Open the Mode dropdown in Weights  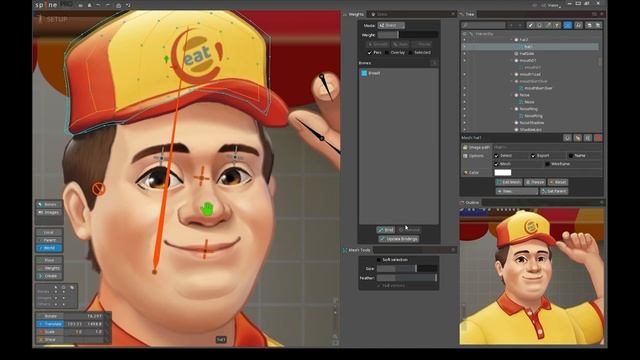pyautogui.click(x=391, y=25)
